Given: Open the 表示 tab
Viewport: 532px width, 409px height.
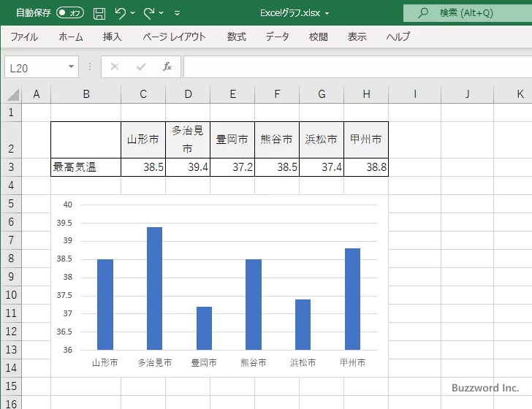Looking at the screenshot, I should tap(357, 37).
